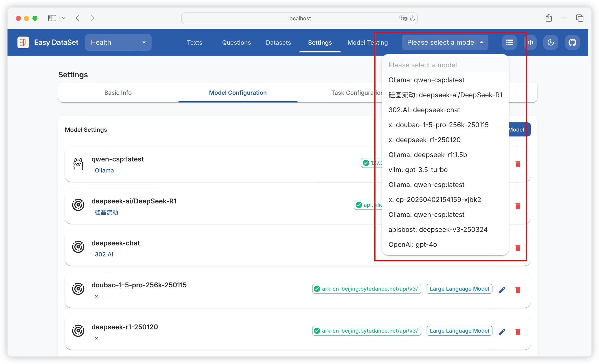Click the localhost address bar
This screenshot has height=364, width=599.
point(299,18)
